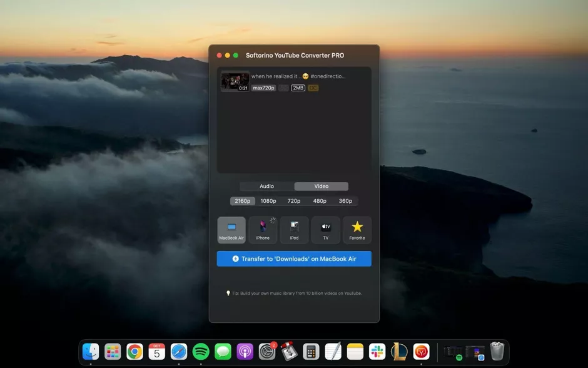Launch Slack from the Dock
The height and width of the screenshot is (368, 588).
point(376,352)
